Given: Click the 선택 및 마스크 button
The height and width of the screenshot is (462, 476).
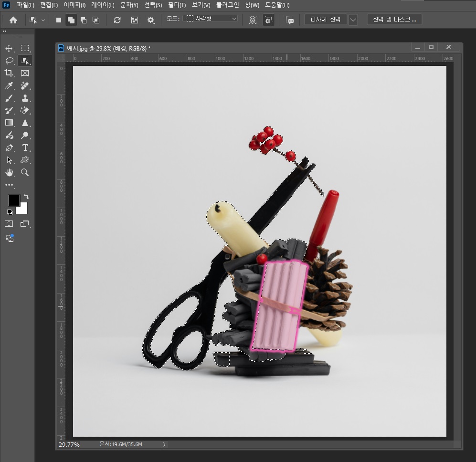Looking at the screenshot, I should [394, 20].
